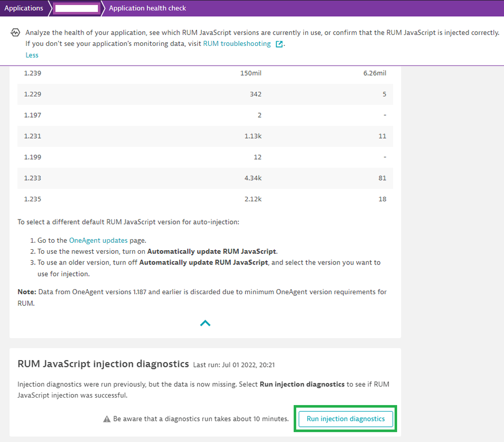Screen dimensions: 504x442
Task: Open the redacted application name breadcrumb
Action: point(76,8)
